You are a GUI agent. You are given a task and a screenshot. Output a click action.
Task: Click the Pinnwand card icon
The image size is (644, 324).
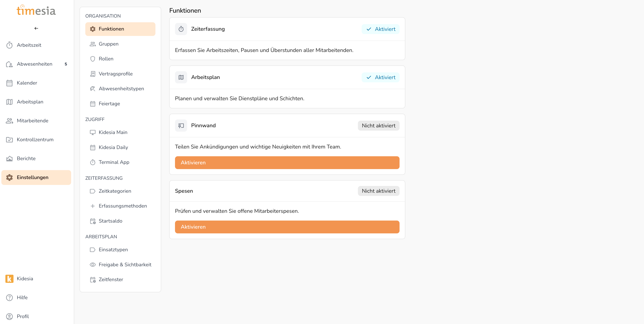pos(181,126)
